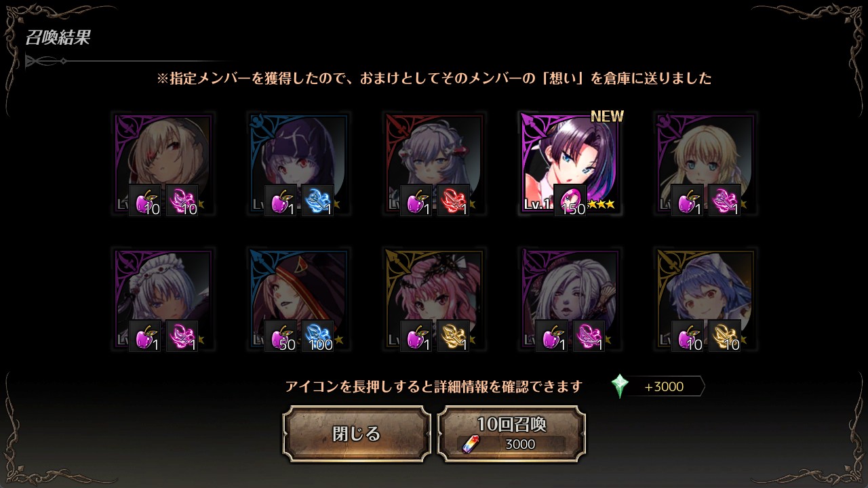The image size is (868, 488).
Task: Click the +3000 gem counter
Action: (664, 387)
